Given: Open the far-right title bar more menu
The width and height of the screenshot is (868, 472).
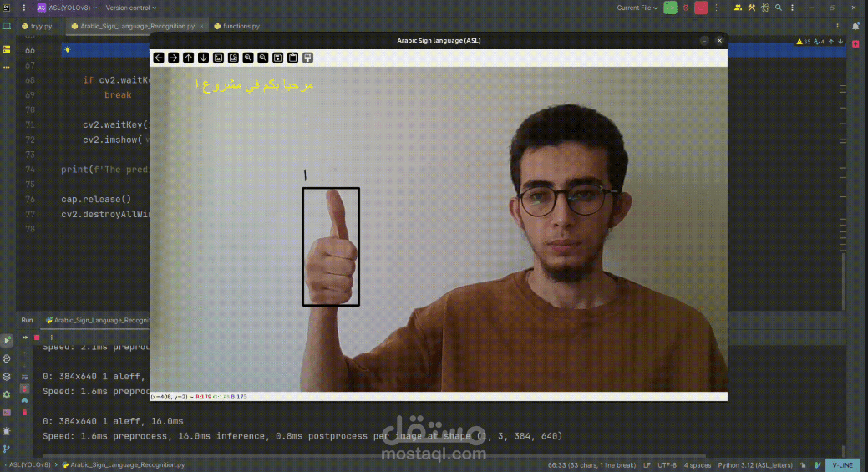Looking at the screenshot, I should (x=792, y=8).
